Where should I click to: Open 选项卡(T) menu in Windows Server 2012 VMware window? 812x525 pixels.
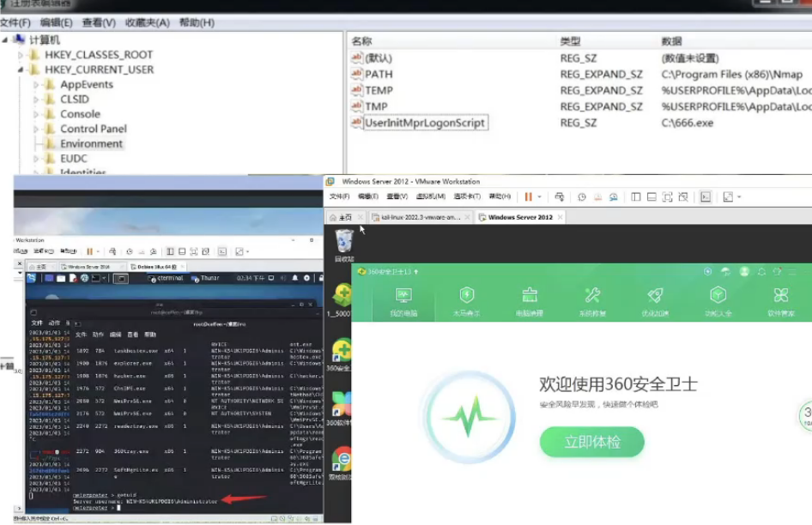(x=467, y=196)
